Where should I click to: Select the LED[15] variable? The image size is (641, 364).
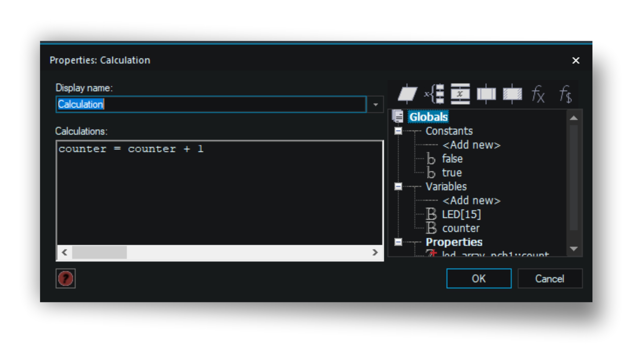461,214
